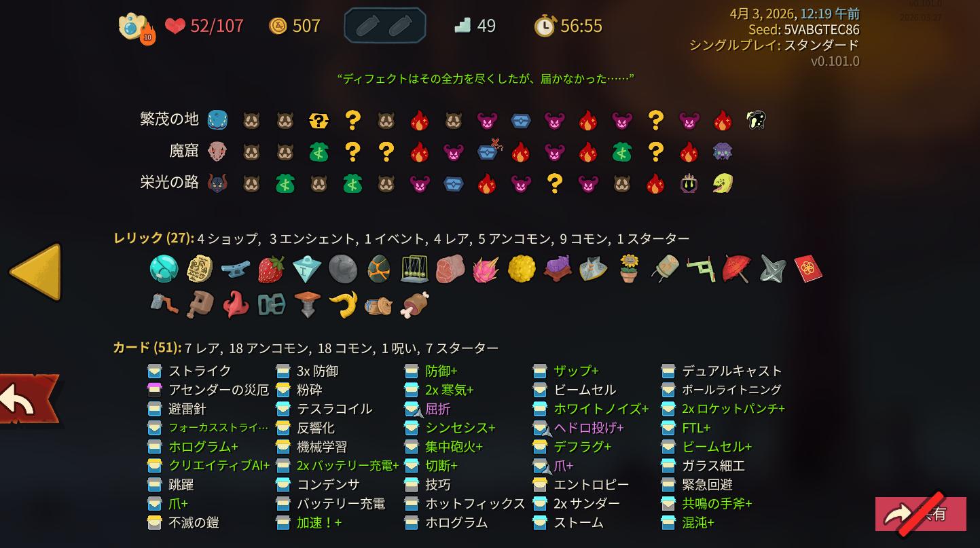Click the crossed-out chest node in 魔窟 row
This screenshot has height=548, width=980.
coord(488,151)
